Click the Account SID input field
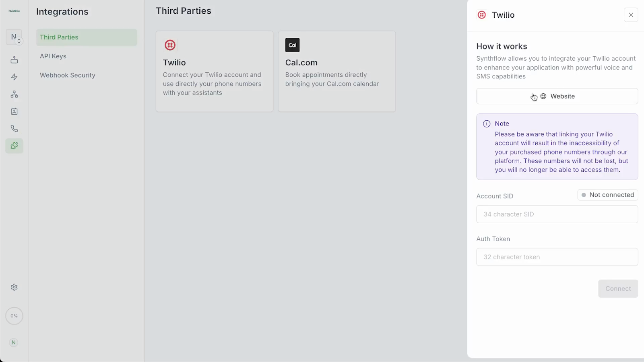The image size is (644, 362). coord(557,214)
